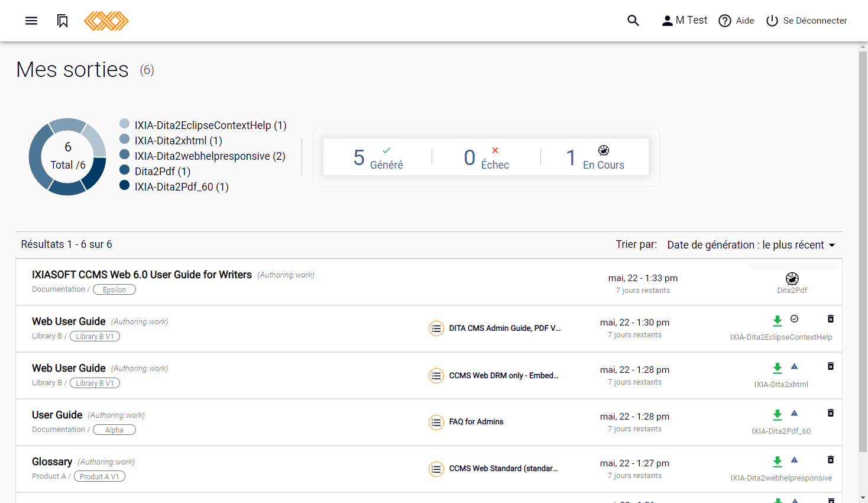Click Se Déconnecter to log out
The height and width of the screenshot is (503, 868).
click(807, 21)
